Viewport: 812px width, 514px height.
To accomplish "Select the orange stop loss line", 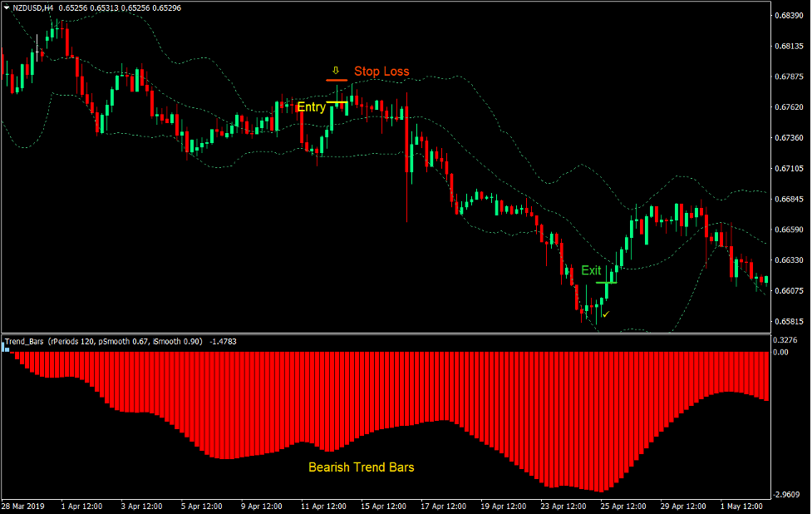I will pos(337,81).
